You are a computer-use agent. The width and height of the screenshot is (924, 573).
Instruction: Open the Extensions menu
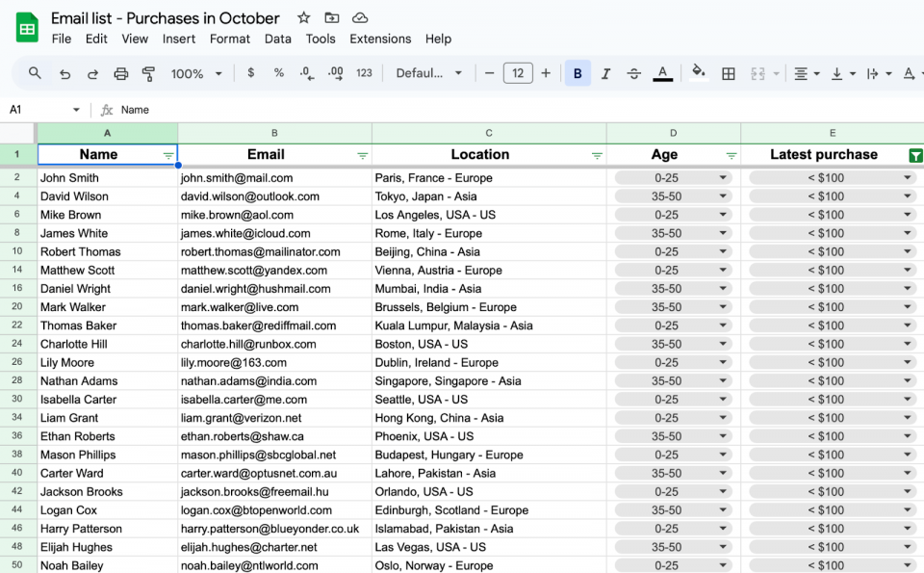tap(380, 39)
